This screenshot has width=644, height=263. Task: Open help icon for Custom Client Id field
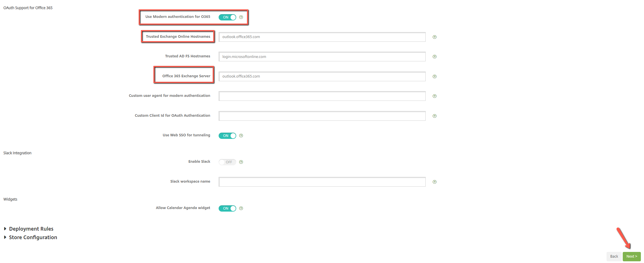434,116
